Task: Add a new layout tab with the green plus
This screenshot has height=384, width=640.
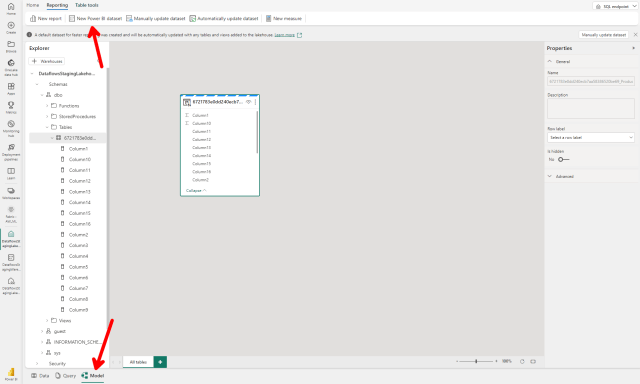Action: point(160,362)
